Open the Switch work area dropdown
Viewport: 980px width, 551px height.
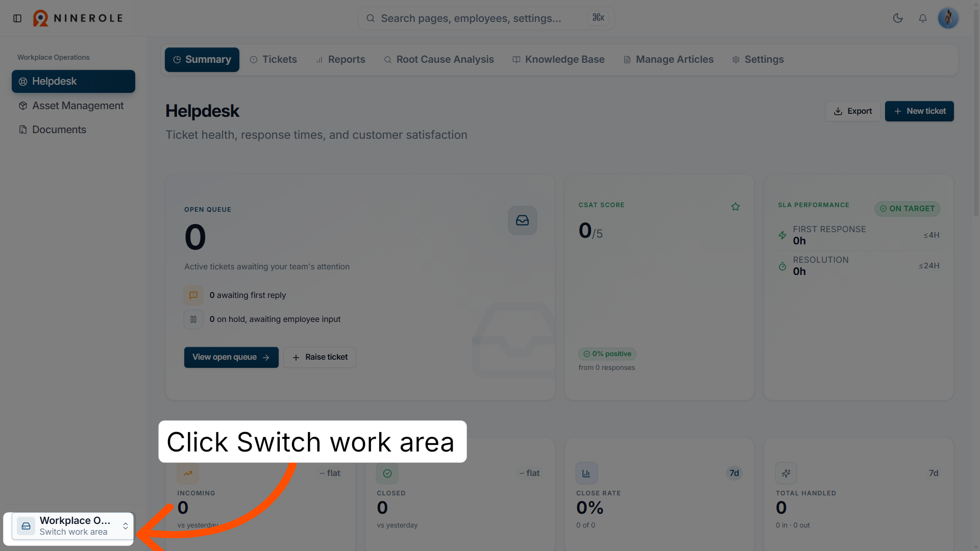tap(72, 526)
